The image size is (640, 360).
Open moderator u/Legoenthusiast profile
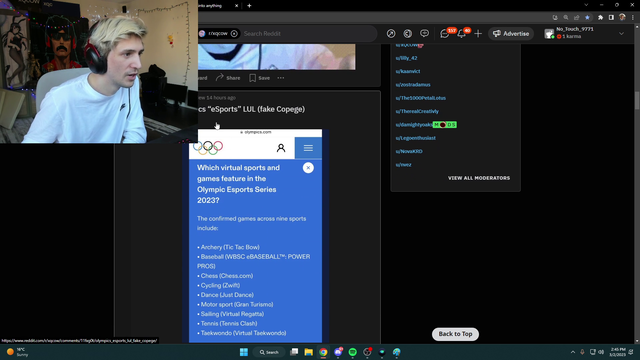415,138
